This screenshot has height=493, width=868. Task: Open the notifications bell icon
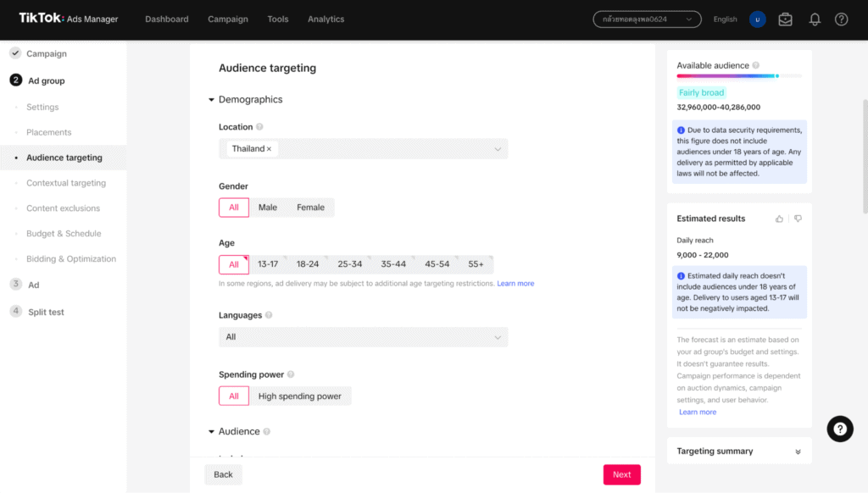point(815,19)
